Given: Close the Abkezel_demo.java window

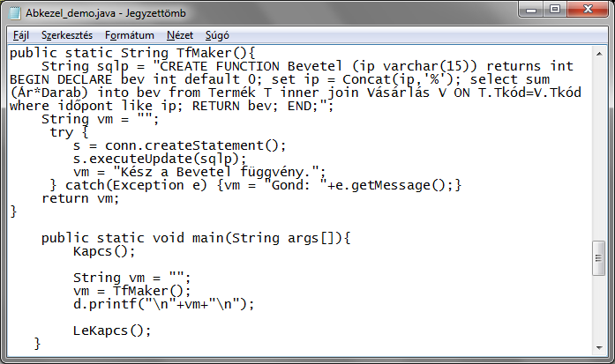Looking at the screenshot, I should pos(588,10).
